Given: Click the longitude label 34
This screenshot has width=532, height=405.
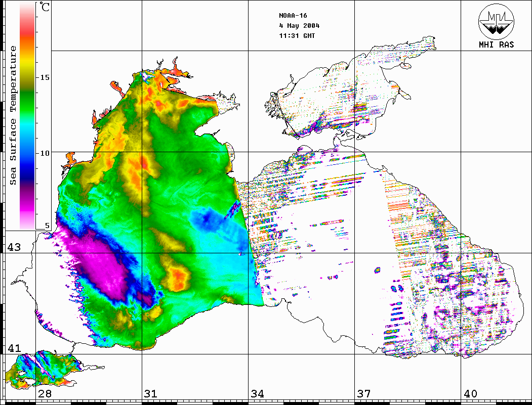Looking at the screenshot, I should 257,393.
